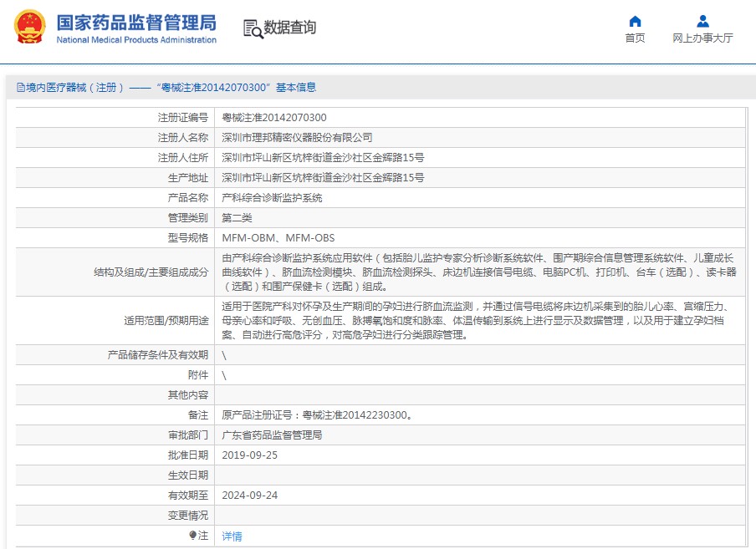The height and width of the screenshot is (549, 756).
Task: Click the 有效期至 row label
Action: click(x=188, y=495)
